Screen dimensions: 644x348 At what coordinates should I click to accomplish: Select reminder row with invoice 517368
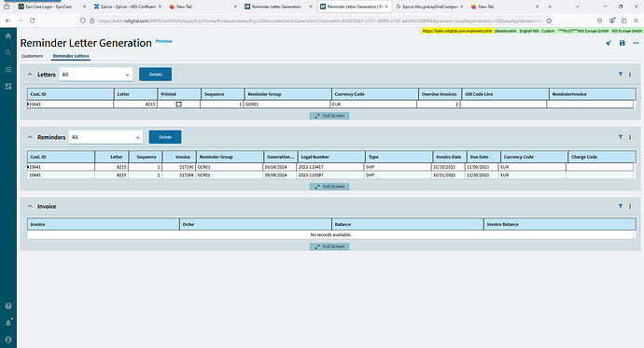point(330,174)
